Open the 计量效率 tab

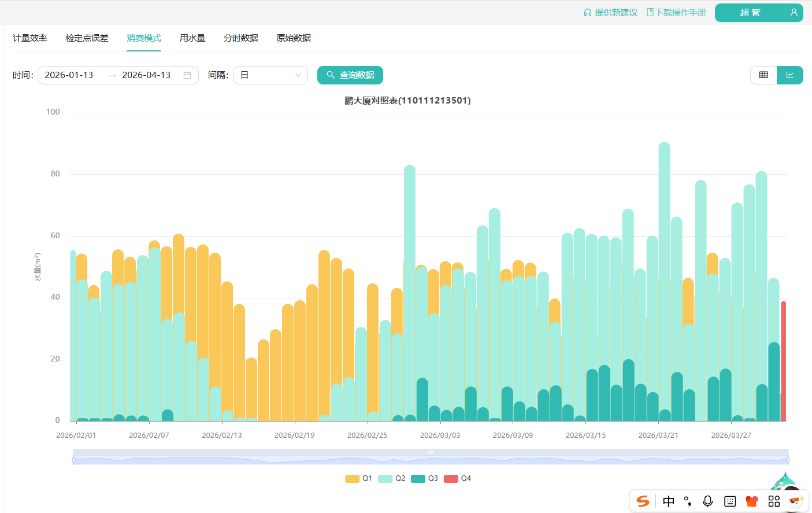(x=30, y=38)
